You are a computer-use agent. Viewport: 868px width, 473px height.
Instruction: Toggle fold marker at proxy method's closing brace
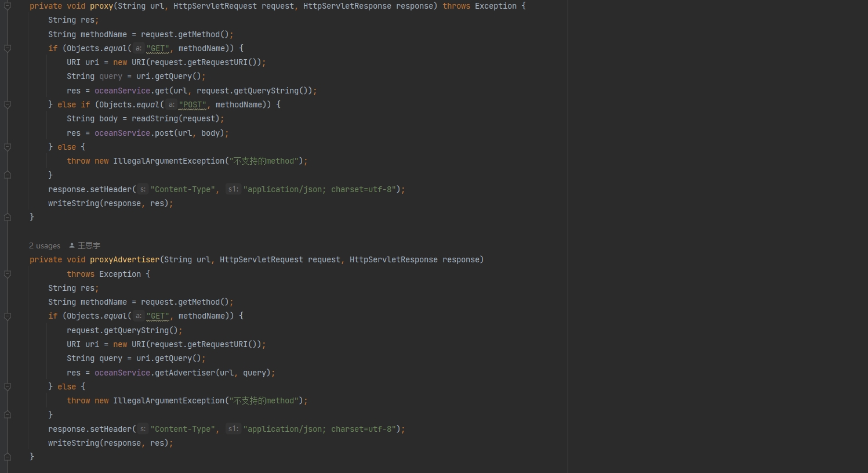click(8, 217)
